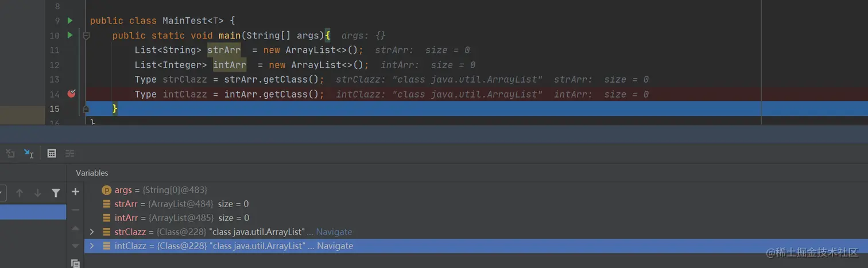868x268 pixels.
Task: Expand the intClazz variable node
Action: tap(92, 246)
